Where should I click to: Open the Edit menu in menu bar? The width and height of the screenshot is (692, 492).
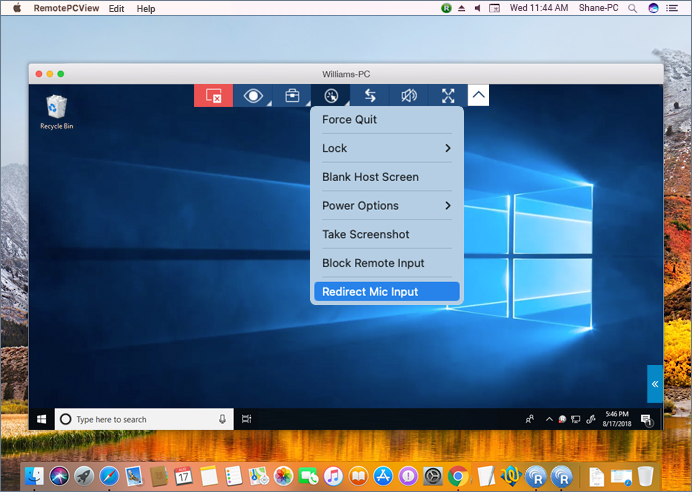117,8
